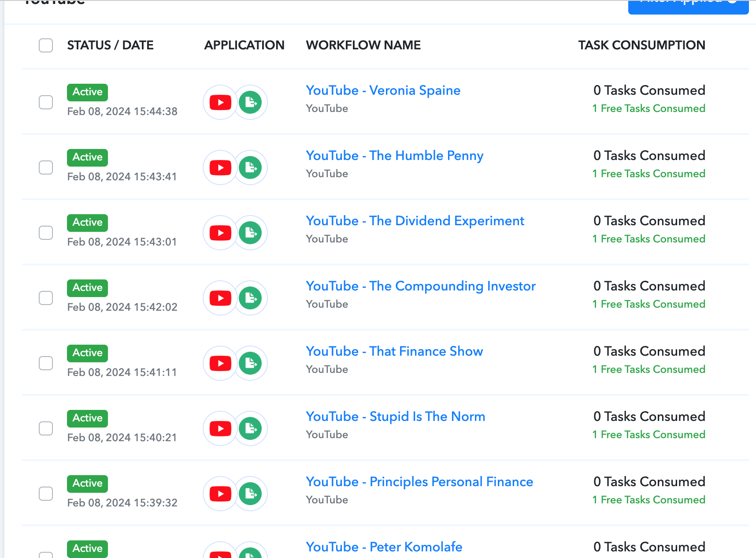Open the YouTube - Principles Personal Finance workflow

[x=419, y=482]
